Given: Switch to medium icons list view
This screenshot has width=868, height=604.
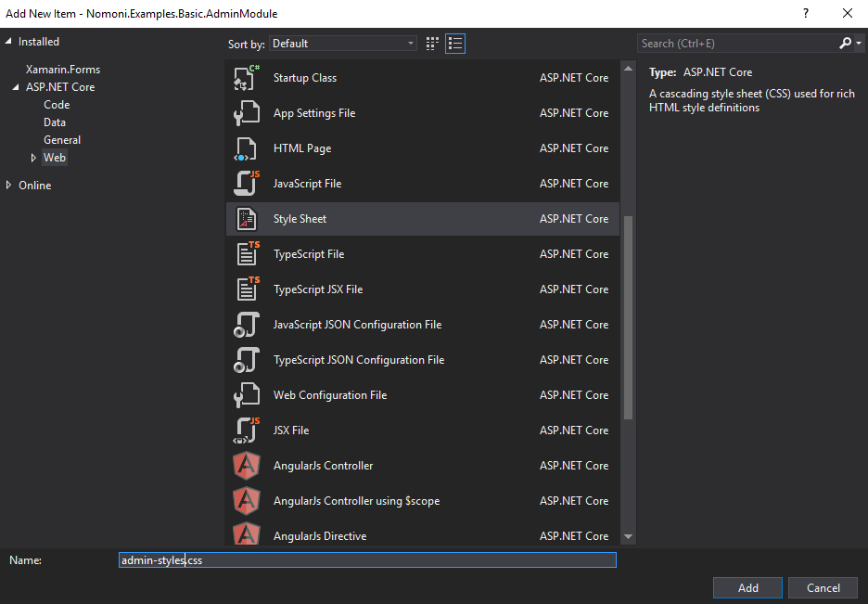Looking at the screenshot, I should tap(454, 44).
